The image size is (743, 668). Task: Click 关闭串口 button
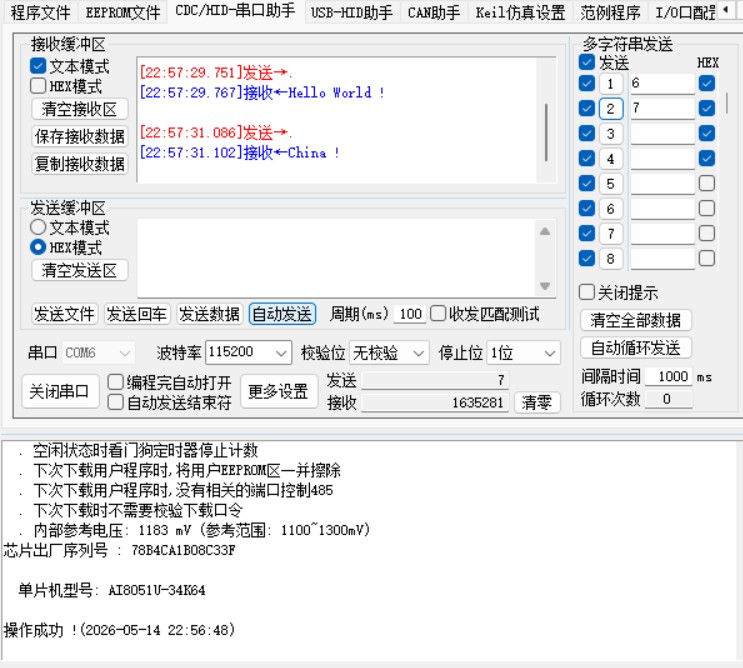(x=60, y=391)
